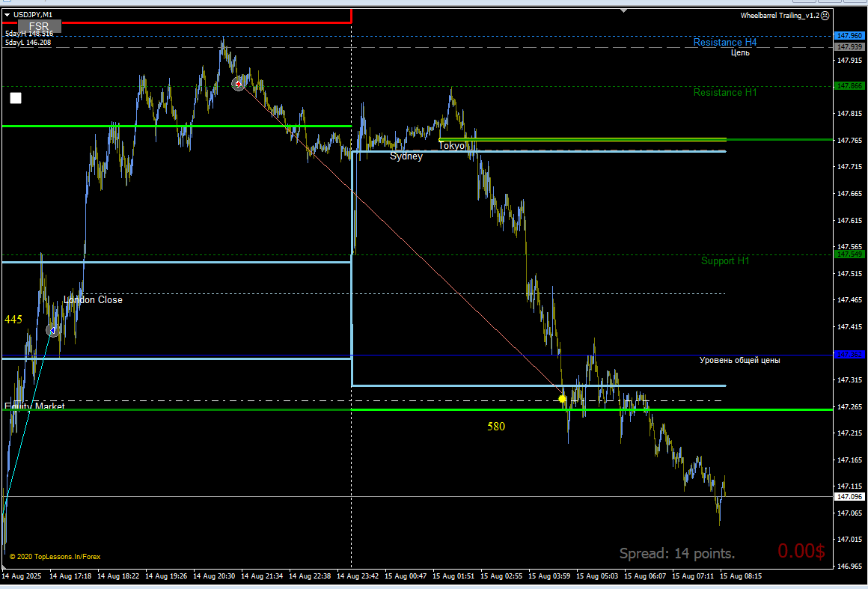Viewport: 868px width, 589px height.
Task: Select the red sell arrow trade marker
Action: (238, 84)
